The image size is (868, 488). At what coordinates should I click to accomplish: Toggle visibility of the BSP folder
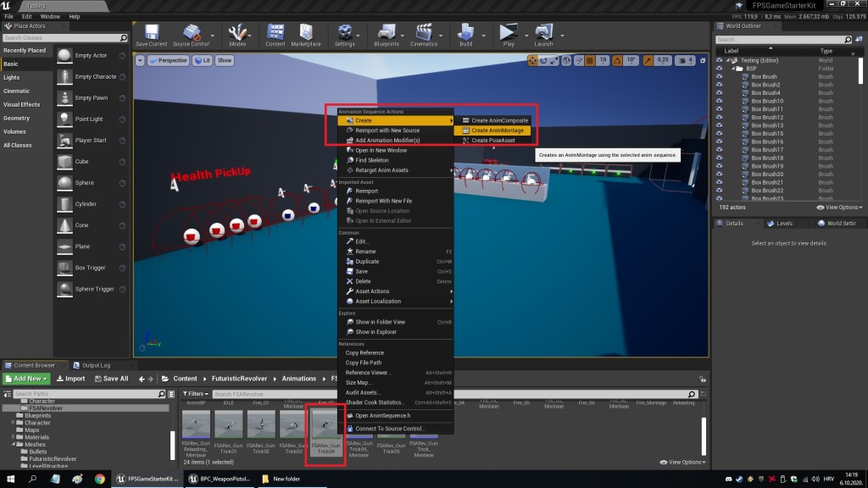tap(721, 69)
